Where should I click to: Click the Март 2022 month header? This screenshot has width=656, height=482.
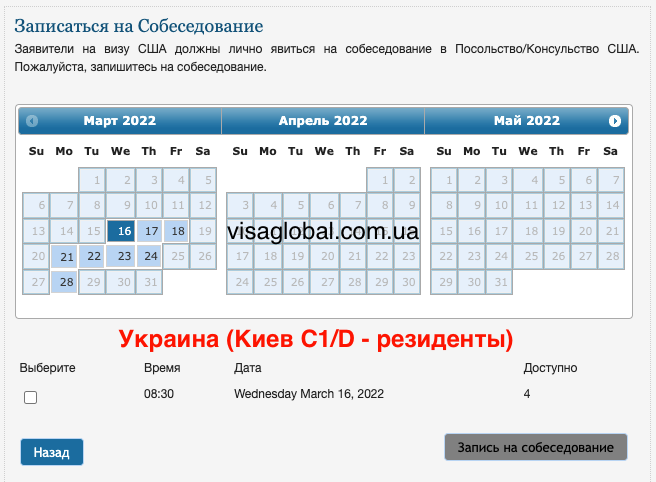click(x=120, y=121)
